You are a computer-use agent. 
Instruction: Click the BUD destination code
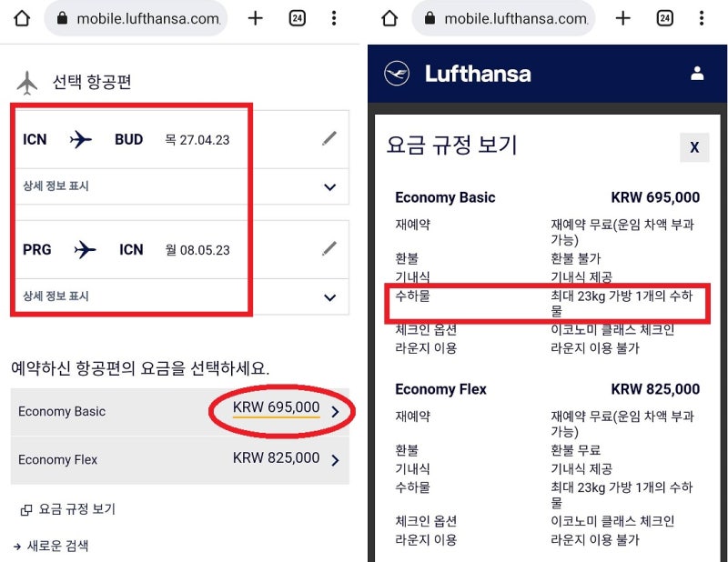click(128, 139)
